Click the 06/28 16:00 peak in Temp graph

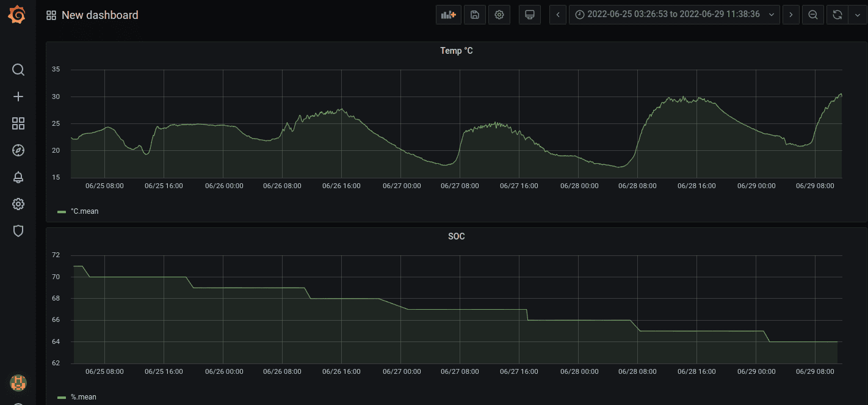tap(697, 98)
